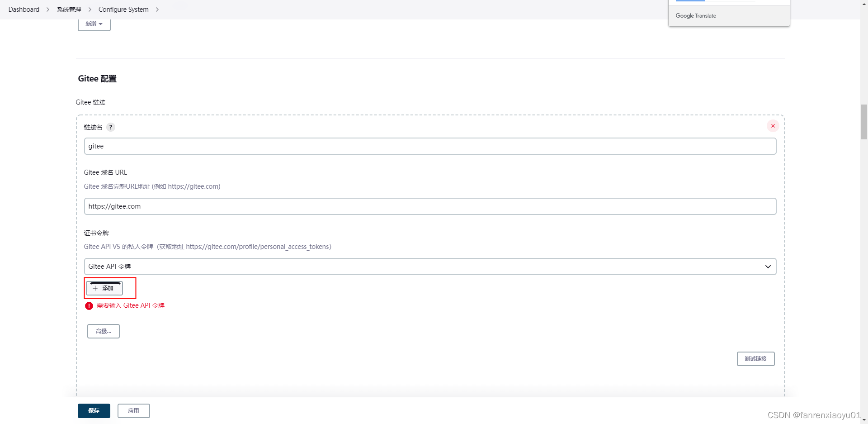Click the 域名完整URL地址 example hint text
This screenshot has width=868, height=424.
(x=152, y=186)
